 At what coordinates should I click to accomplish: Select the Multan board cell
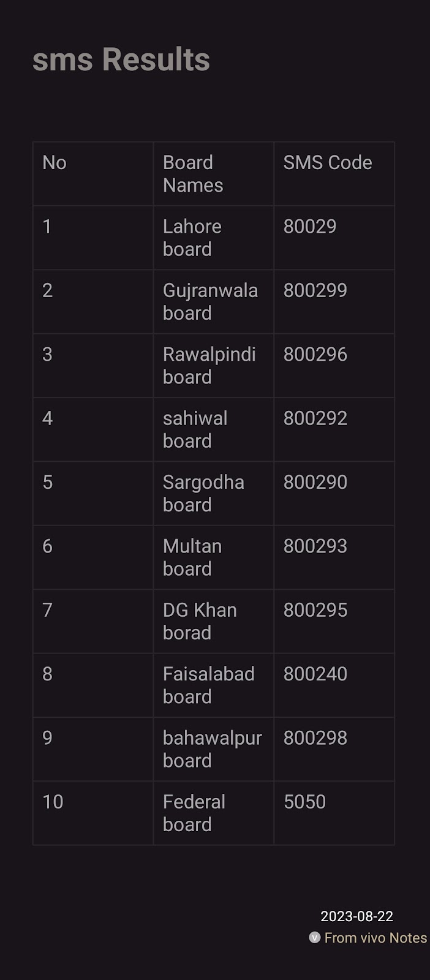(x=213, y=557)
